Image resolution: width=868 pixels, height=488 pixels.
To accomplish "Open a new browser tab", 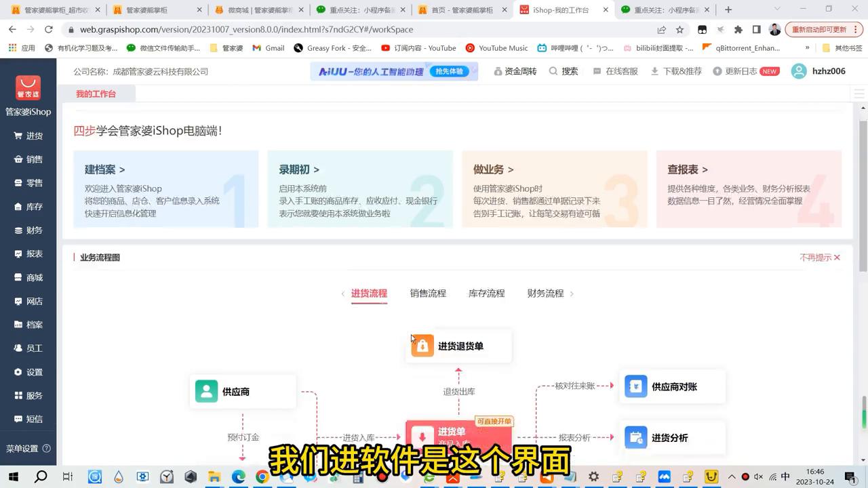I will [728, 10].
